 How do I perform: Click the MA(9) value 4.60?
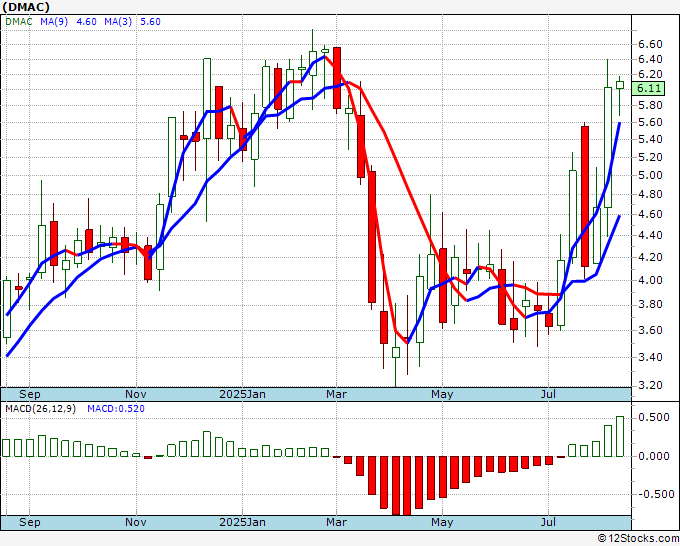[86, 21]
